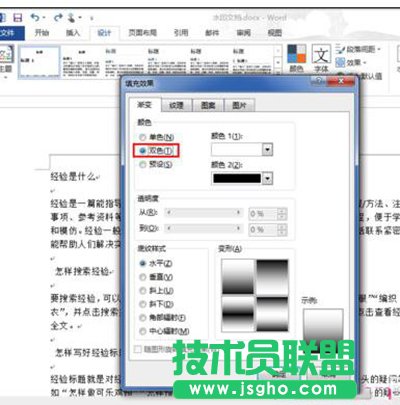The height and width of the screenshot is (405, 400).
Task: Open 颜色 2 black color dropdown
Action: click(267, 178)
